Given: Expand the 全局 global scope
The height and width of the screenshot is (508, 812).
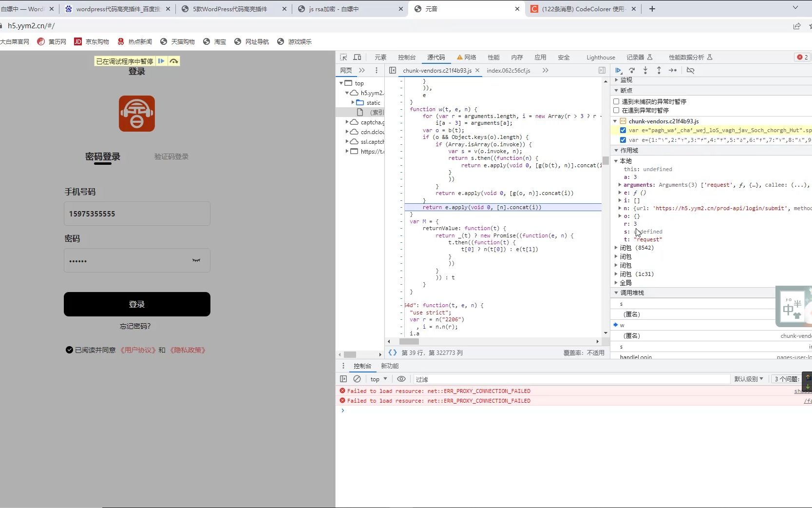Looking at the screenshot, I should 616,283.
